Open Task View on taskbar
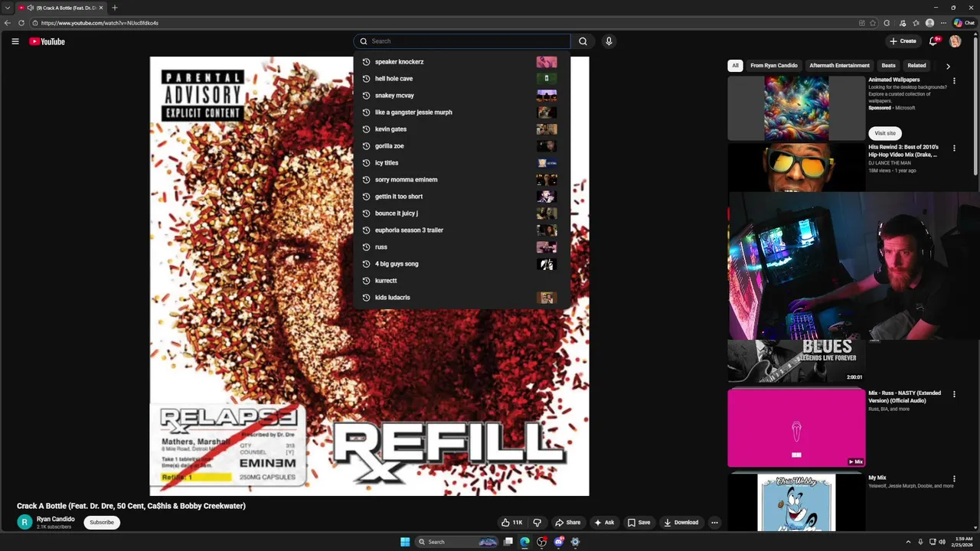Screen dimensions: 980x551 click(508, 542)
